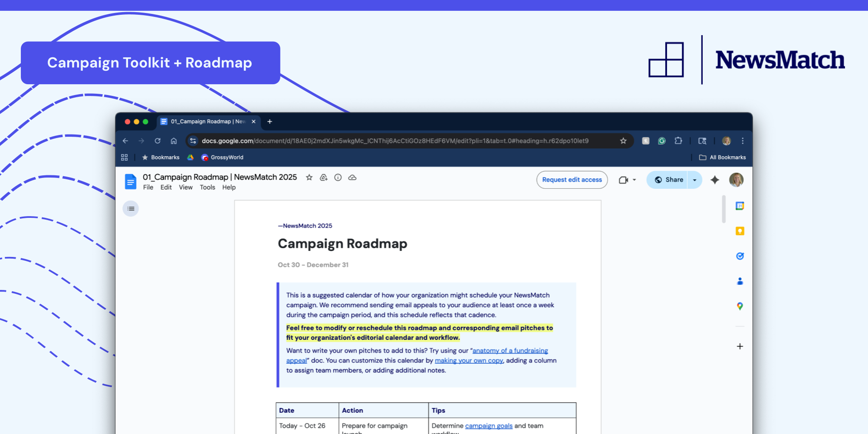Open the Tools menu
The image size is (868, 434).
[x=207, y=187]
